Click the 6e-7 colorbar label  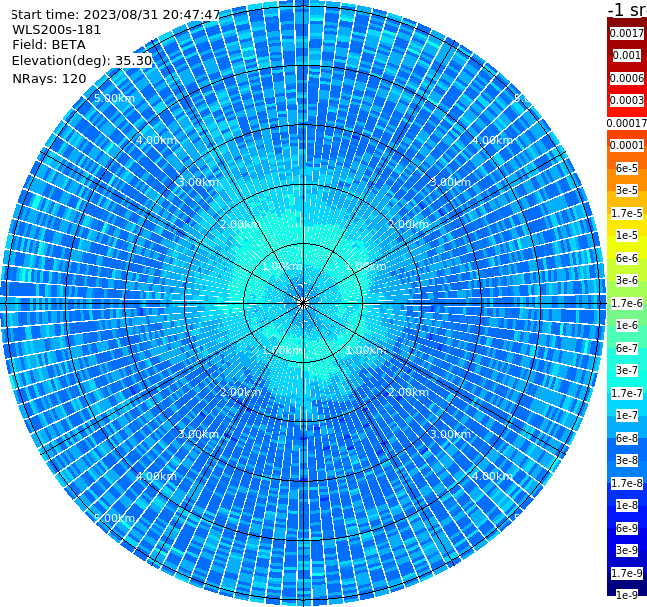coord(627,348)
